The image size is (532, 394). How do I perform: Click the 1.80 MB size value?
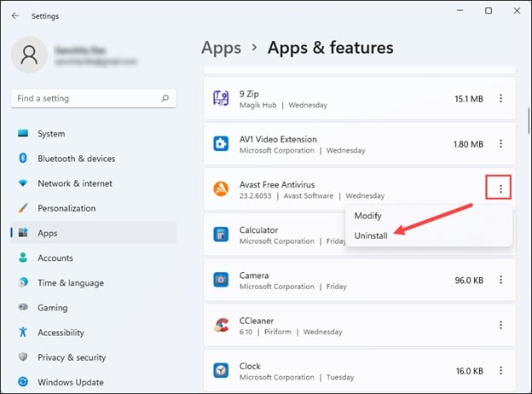(x=469, y=144)
